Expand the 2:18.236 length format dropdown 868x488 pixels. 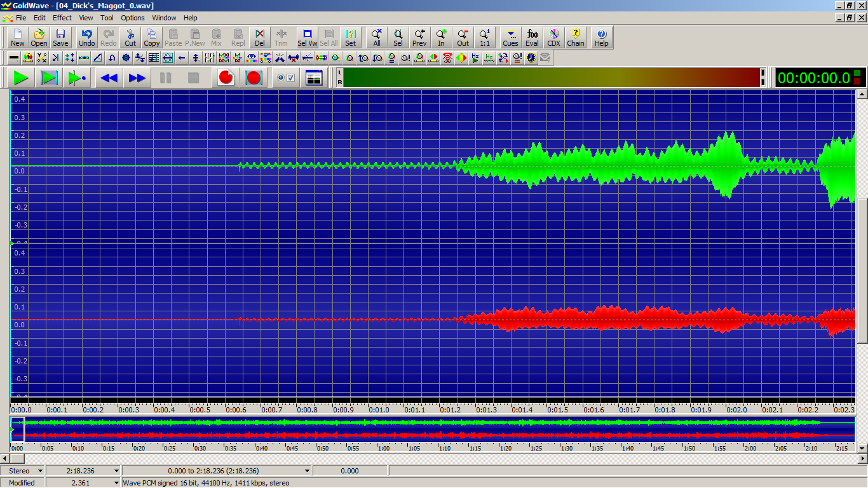click(x=116, y=471)
